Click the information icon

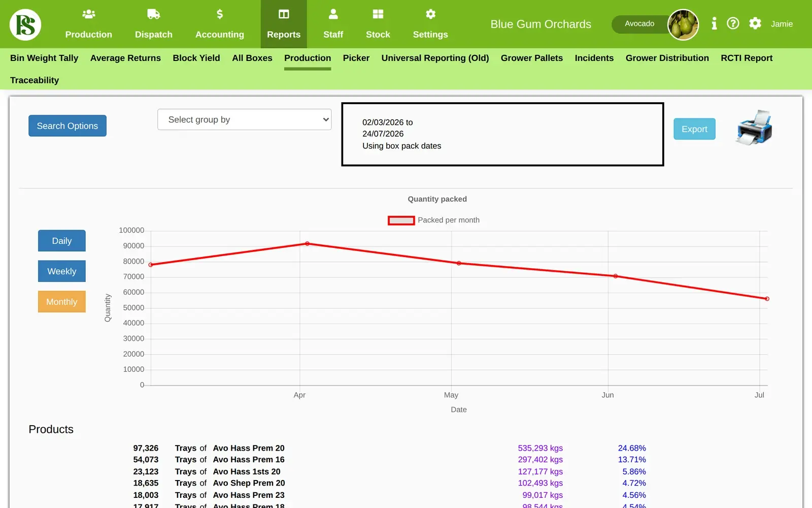[714, 23]
